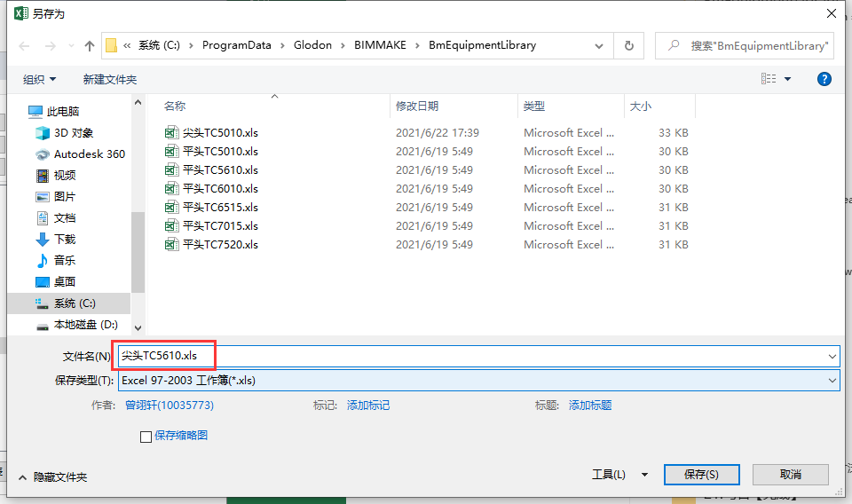Sort files by 修改日期 column
The height and width of the screenshot is (504, 852).
pos(417,106)
